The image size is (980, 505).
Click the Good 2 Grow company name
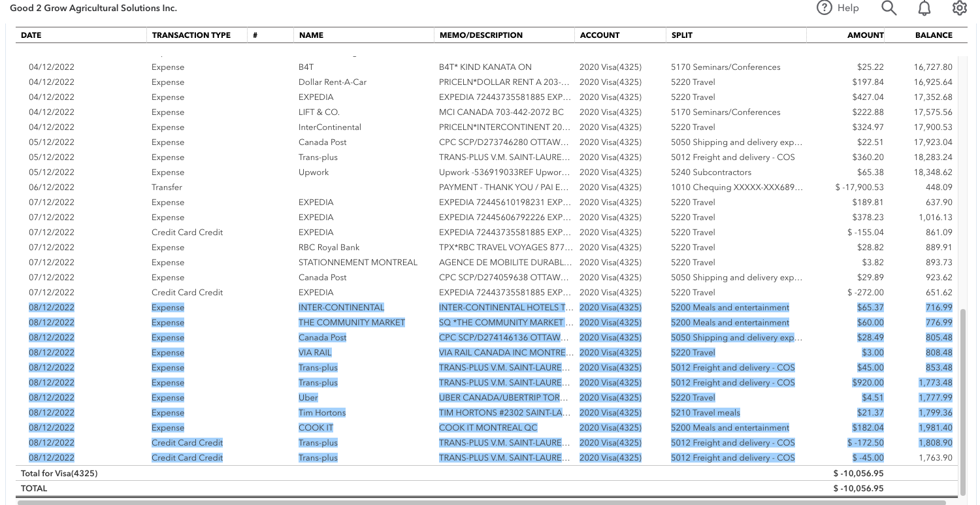(93, 8)
